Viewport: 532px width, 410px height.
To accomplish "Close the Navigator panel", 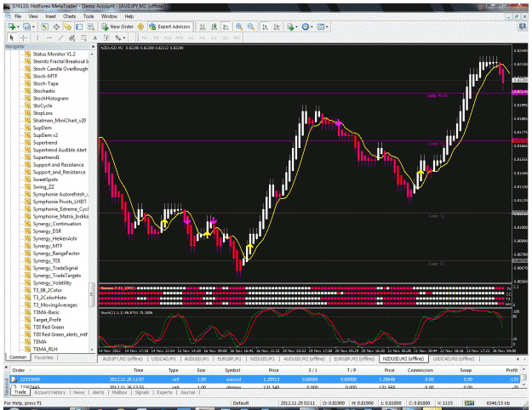I will coord(93,47).
